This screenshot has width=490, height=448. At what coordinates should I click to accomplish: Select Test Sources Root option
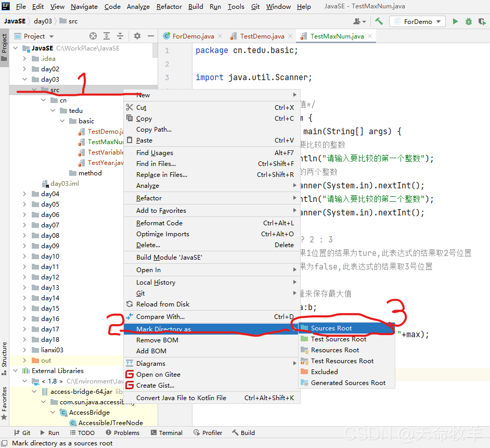(346, 339)
